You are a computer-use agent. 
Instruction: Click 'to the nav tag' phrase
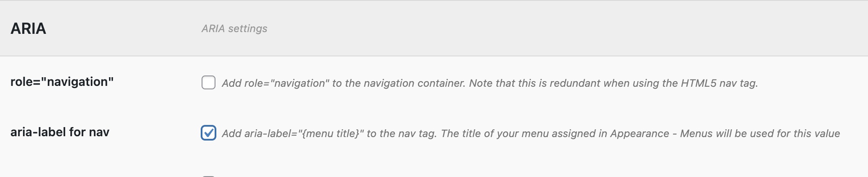click(x=401, y=134)
